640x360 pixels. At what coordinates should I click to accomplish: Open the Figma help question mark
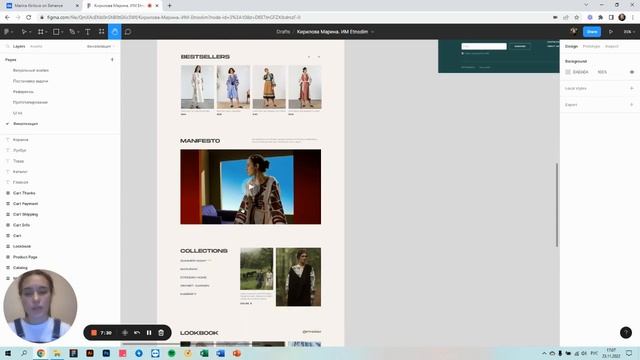626,333
